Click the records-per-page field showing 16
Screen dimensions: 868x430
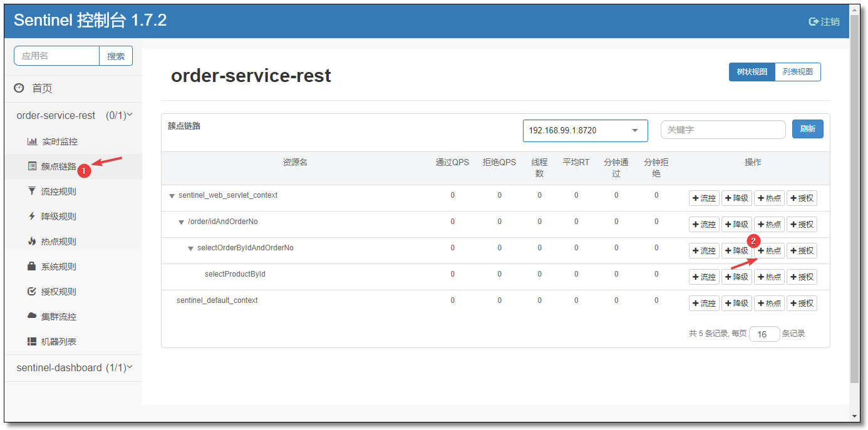pos(764,334)
